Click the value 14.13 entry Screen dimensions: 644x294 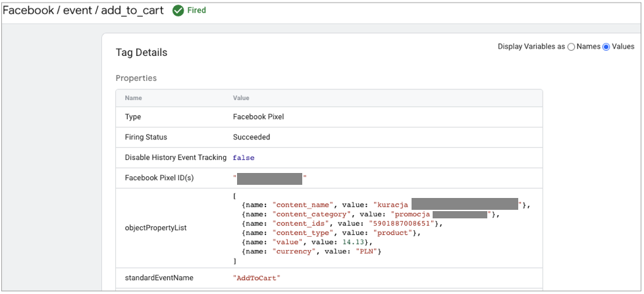click(353, 242)
